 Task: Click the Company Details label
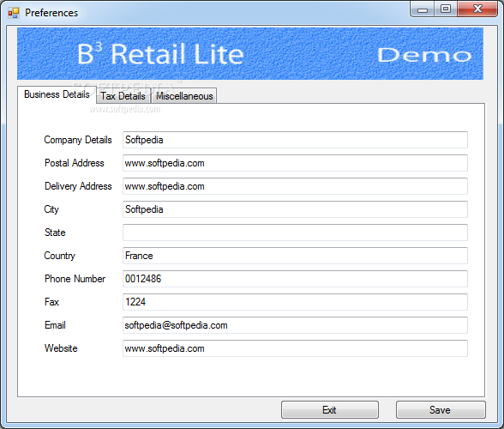tap(78, 140)
